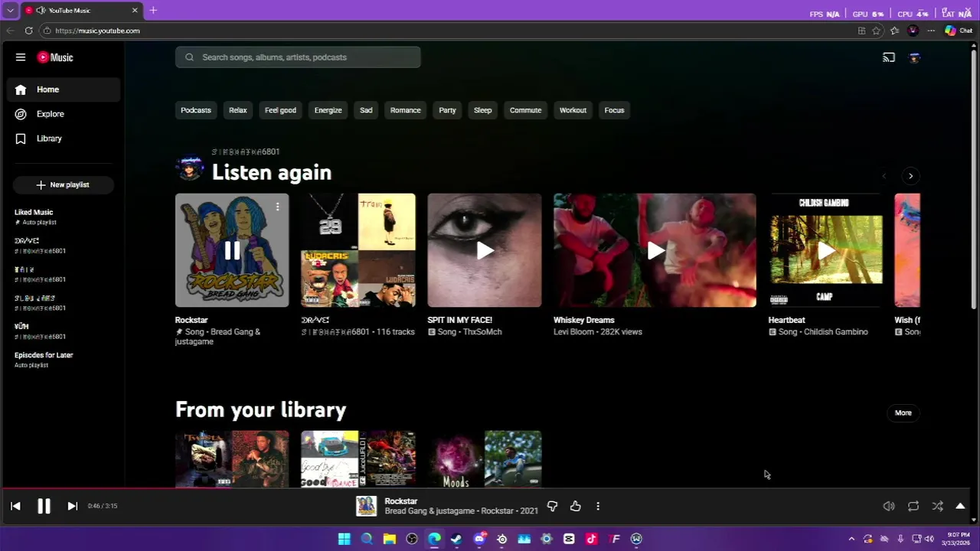Open a new browser tab
The height and width of the screenshot is (551, 980).
153,10
